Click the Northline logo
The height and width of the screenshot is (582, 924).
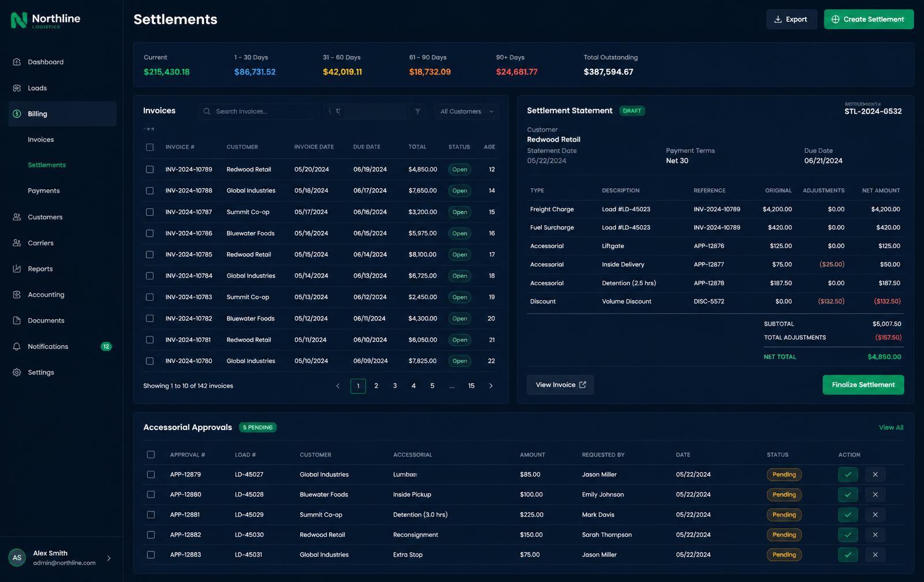(45, 20)
